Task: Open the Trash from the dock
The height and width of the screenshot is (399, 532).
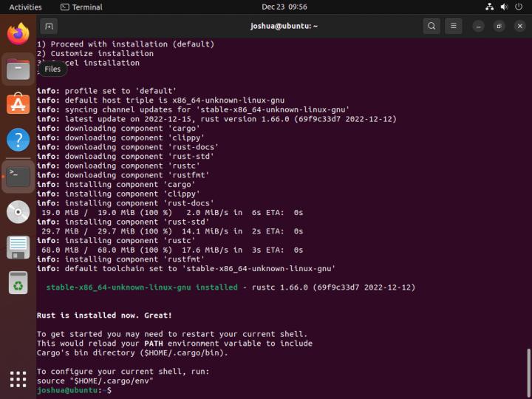Action: coord(18,282)
